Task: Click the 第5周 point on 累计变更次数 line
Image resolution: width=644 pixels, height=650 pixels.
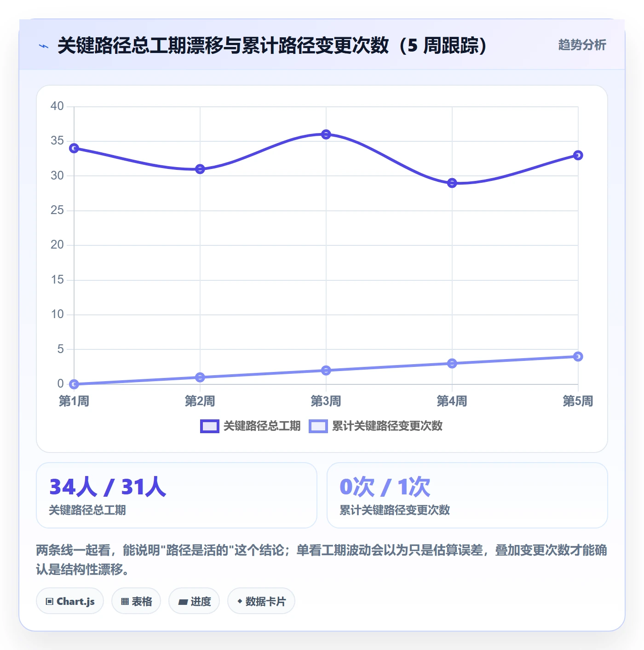Action: click(x=578, y=356)
